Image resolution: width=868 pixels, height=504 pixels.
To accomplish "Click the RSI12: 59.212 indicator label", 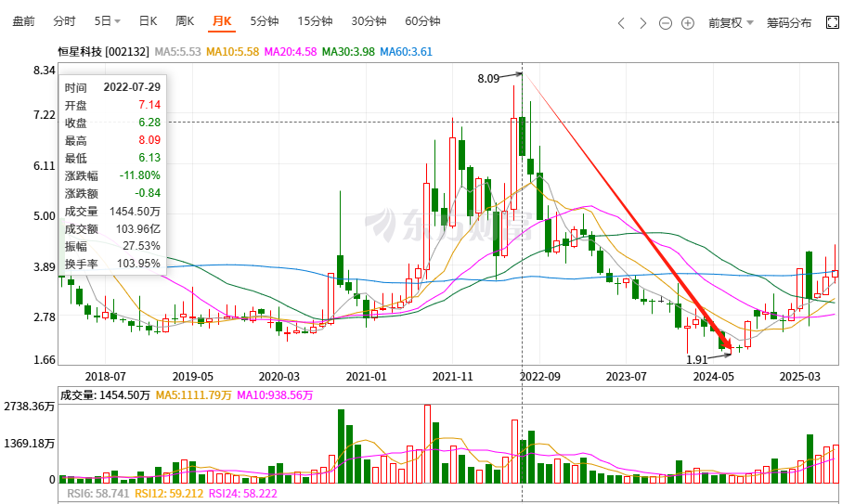I will click(x=169, y=494).
